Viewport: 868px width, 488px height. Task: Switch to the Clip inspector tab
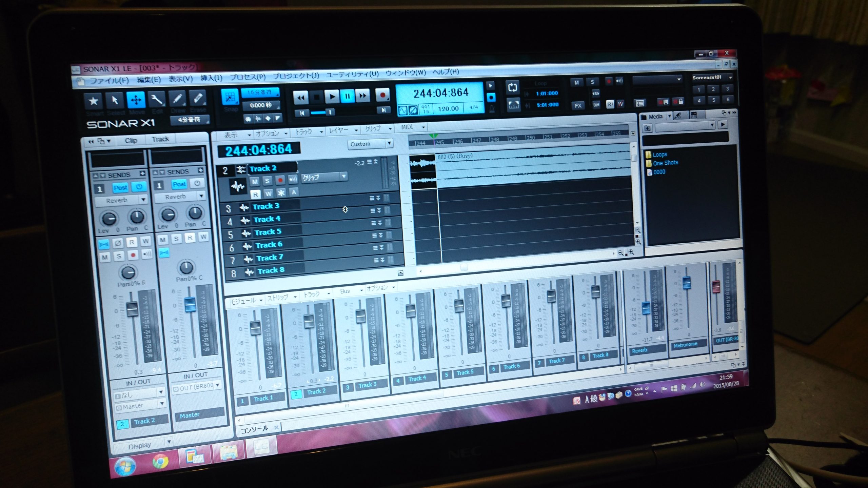(x=131, y=140)
